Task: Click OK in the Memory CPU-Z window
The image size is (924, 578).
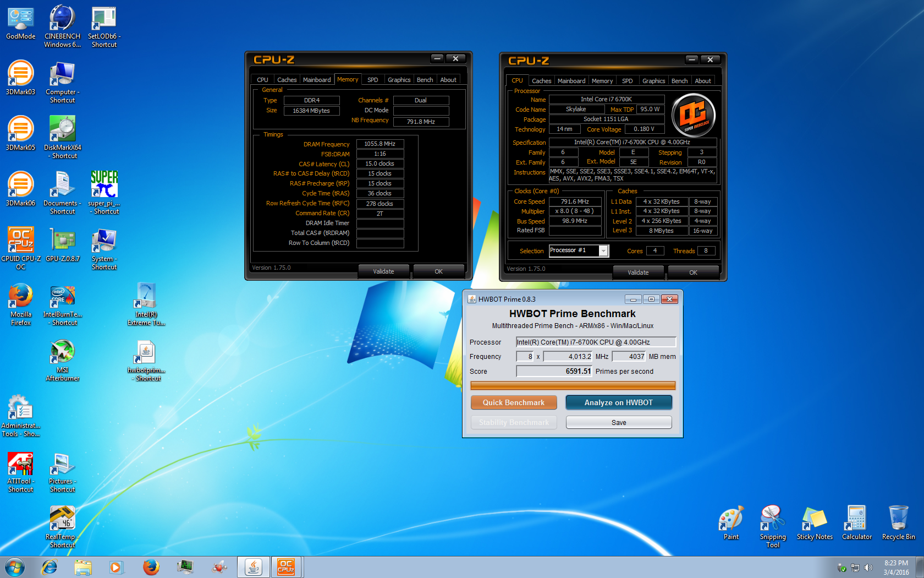Action: point(438,271)
